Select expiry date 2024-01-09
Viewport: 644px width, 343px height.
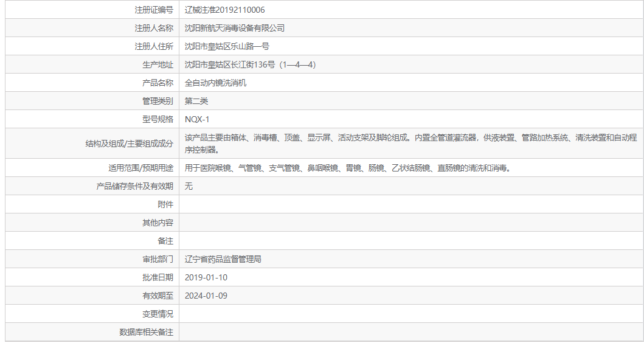coord(206,296)
